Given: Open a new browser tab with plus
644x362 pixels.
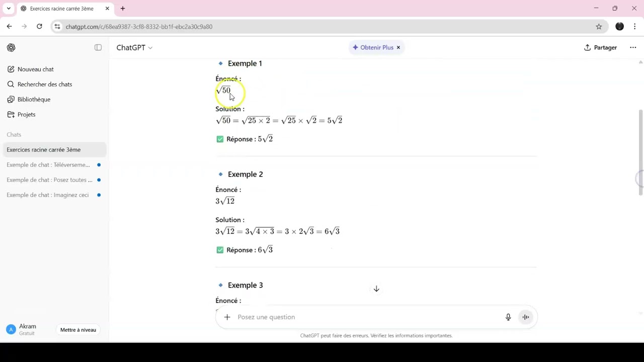Looking at the screenshot, I should tap(123, 9).
